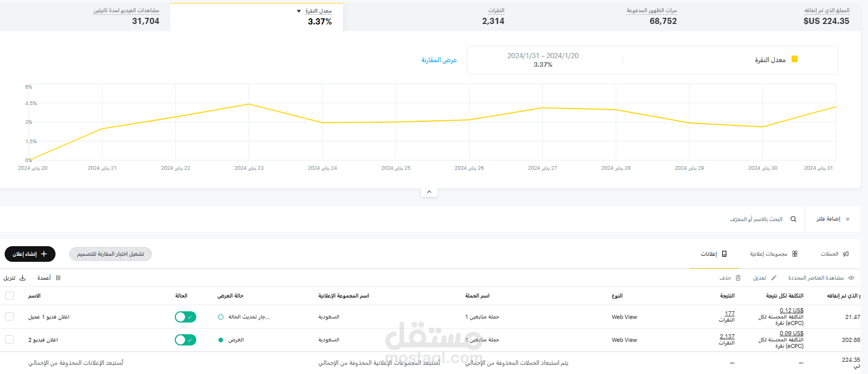Select the المبلغ الذي تم إنفاقه metric tile

pyautogui.click(x=774, y=16)
